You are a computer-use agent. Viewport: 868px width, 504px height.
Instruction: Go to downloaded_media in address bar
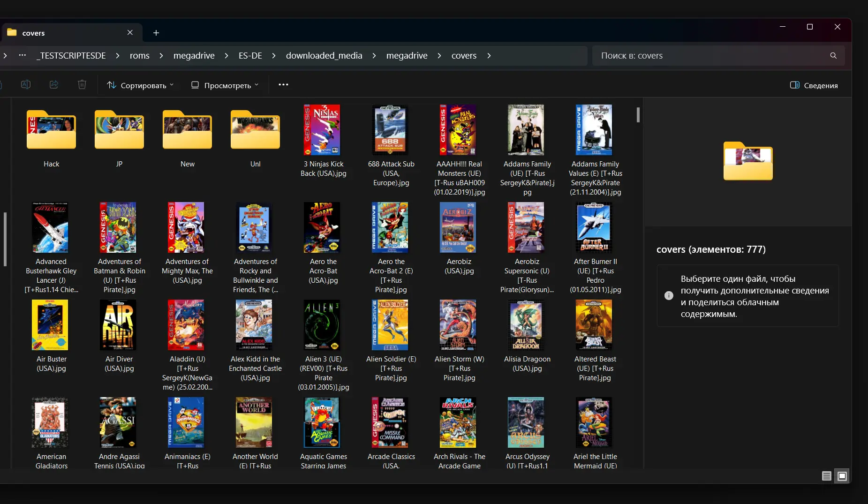tap(324, 56)
